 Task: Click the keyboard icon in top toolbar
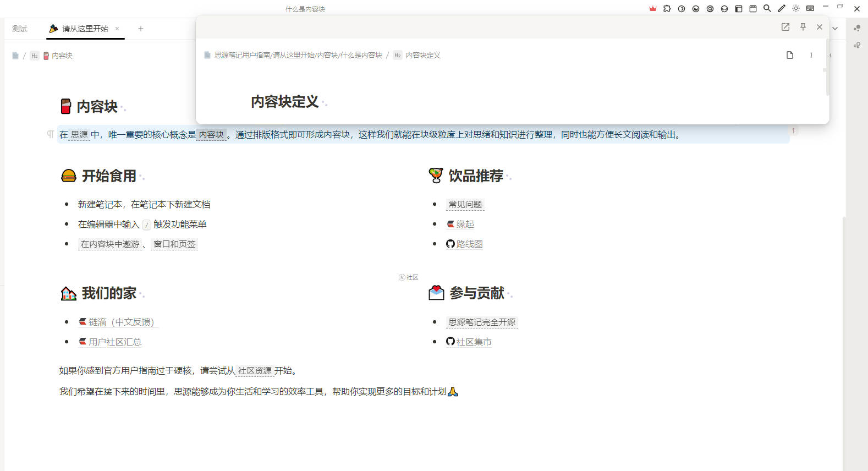click(810, 9)
